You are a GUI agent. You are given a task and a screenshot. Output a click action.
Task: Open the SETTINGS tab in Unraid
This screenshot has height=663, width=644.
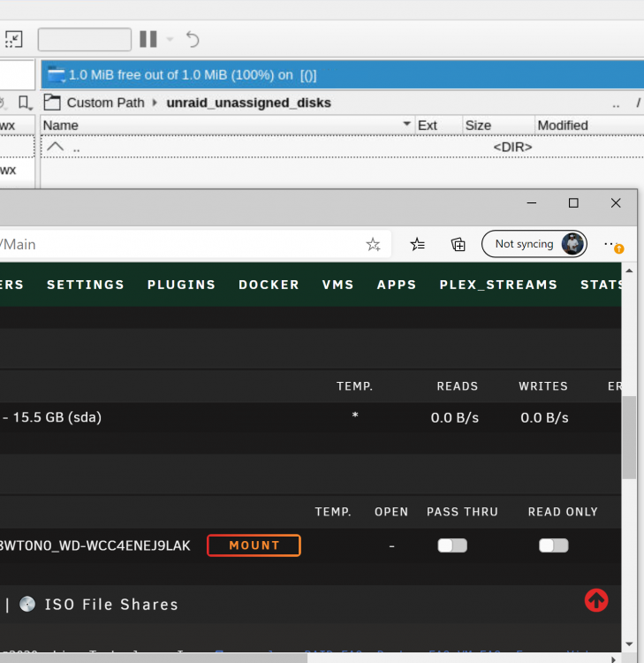tap(86, 285)
